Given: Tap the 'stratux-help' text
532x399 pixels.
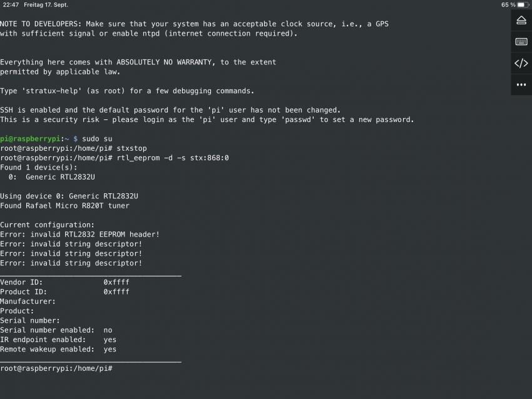Looking at the screenshot, I should [52, 91].
